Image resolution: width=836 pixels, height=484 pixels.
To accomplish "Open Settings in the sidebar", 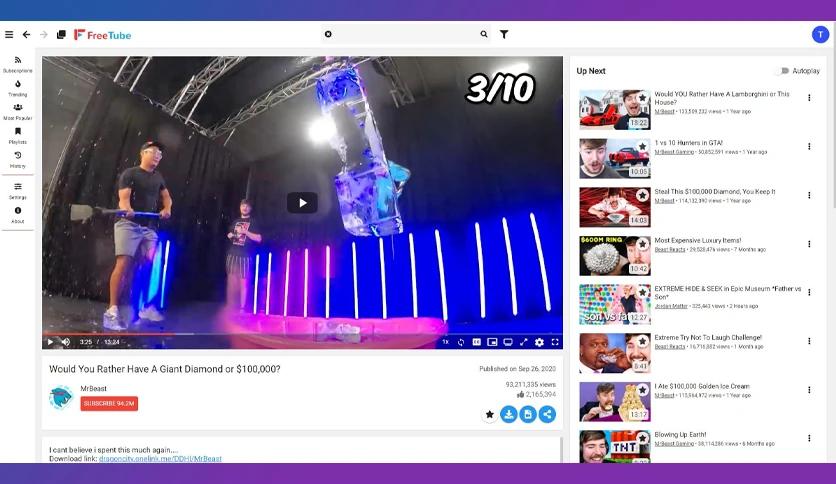I will pos(18,191).
